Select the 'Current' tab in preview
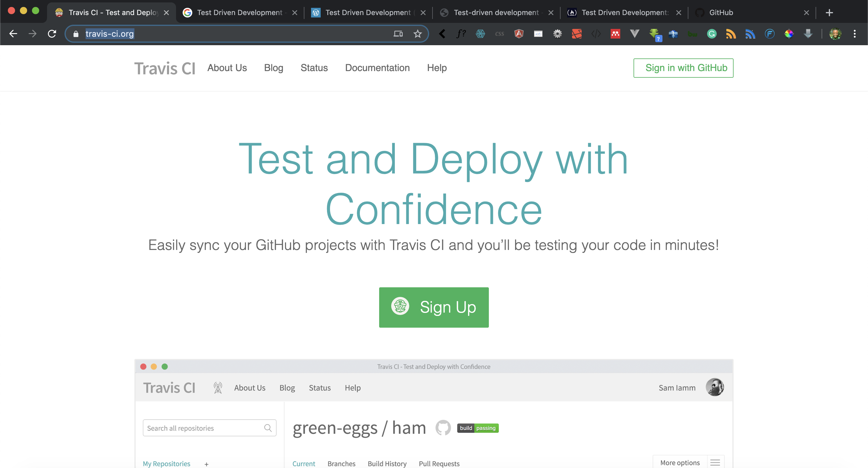Viewport: 868px width, 468px height. (303, 463)
